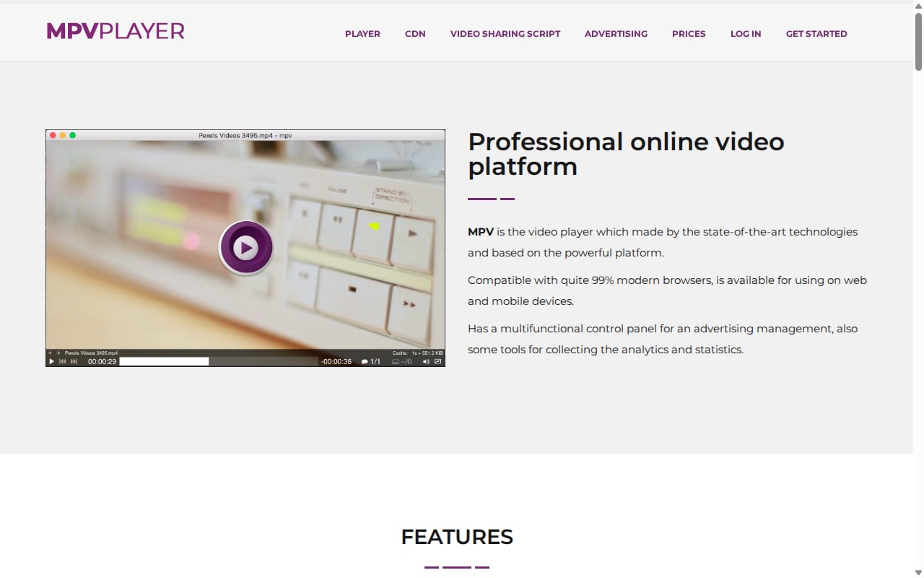This screenshot has width=924, height=578.
Task: Start the video with purple play button
Action: pyautogui.click(x=246, y=248)
